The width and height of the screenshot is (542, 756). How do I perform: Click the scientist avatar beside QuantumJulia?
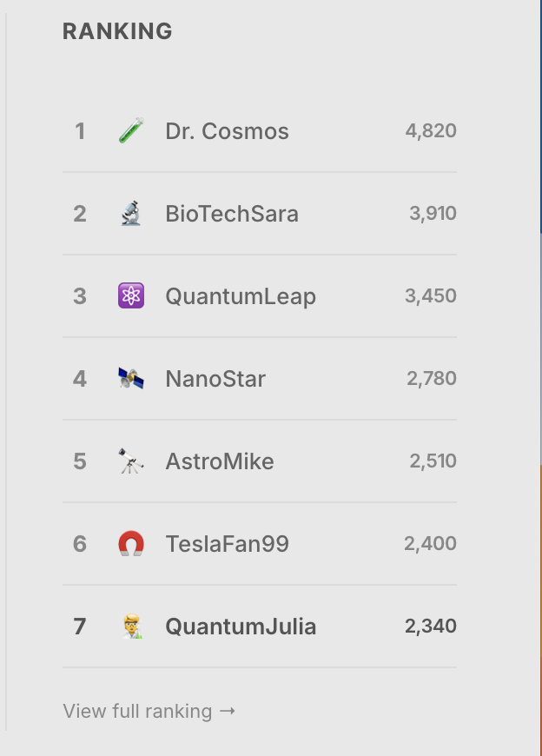[x=131, y=627]
